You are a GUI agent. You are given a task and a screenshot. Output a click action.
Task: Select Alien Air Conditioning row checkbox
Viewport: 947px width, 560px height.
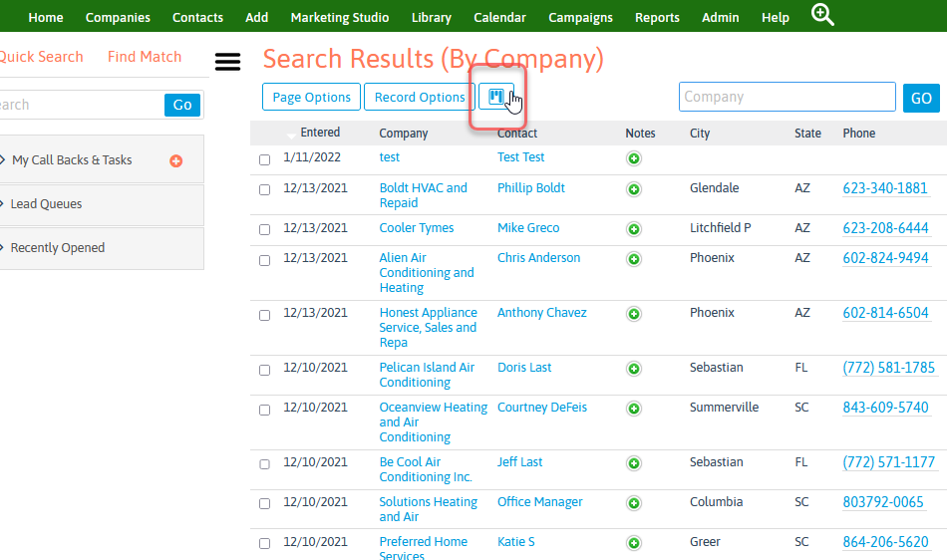(x=264, y=261)
